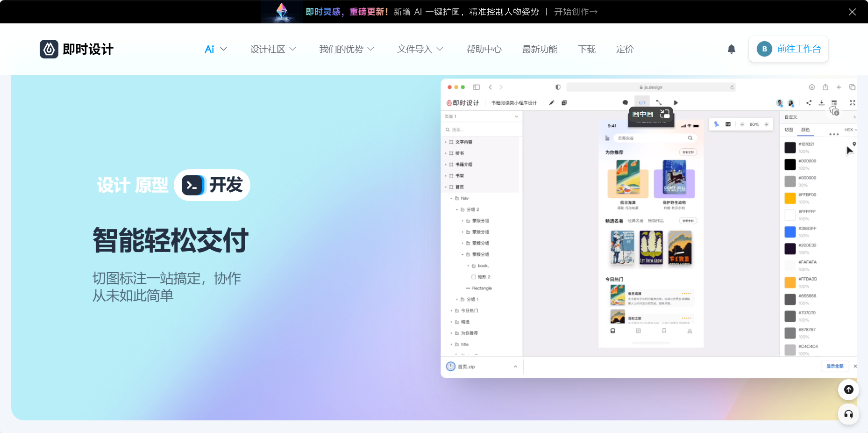Click the 显示全部 button in download bar
The height and width of the screenshot is (433, 868).
click(x=835, y=366)
